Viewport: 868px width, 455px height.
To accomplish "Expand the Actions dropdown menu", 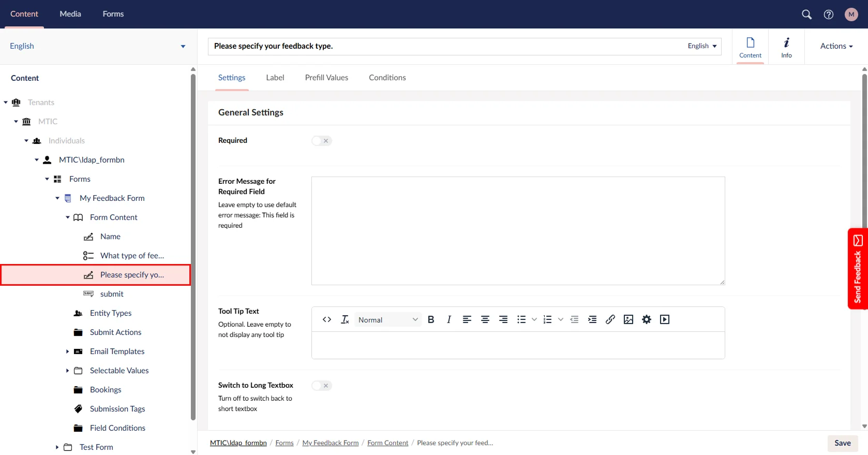I will 836,46.
